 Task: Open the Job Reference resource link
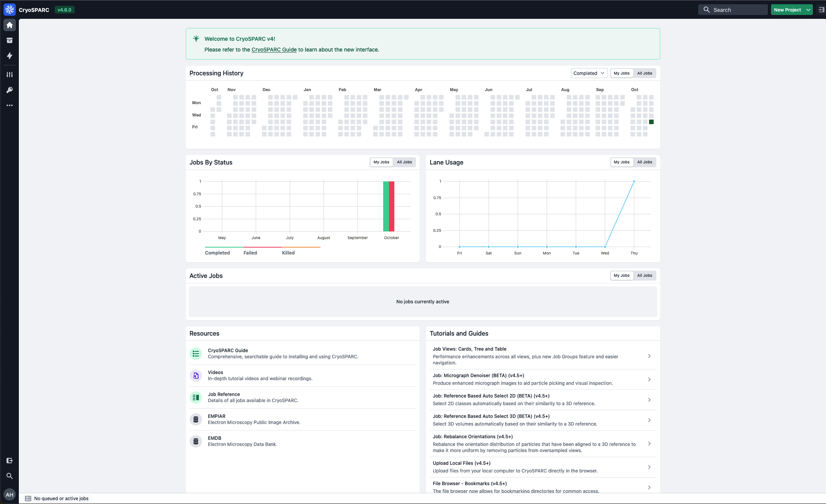click(x=224, y=394)
